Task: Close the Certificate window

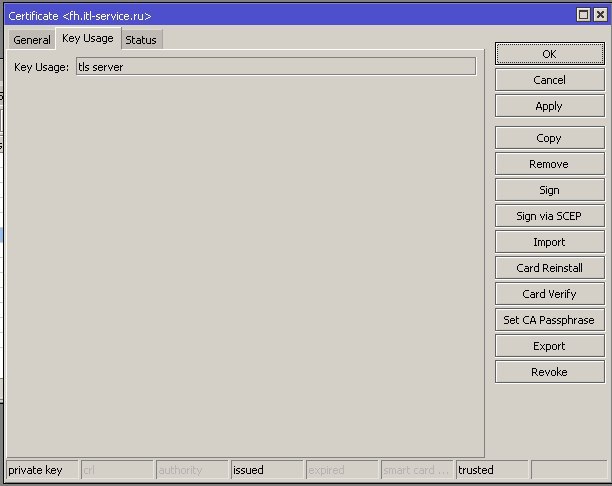Action: 600,15
